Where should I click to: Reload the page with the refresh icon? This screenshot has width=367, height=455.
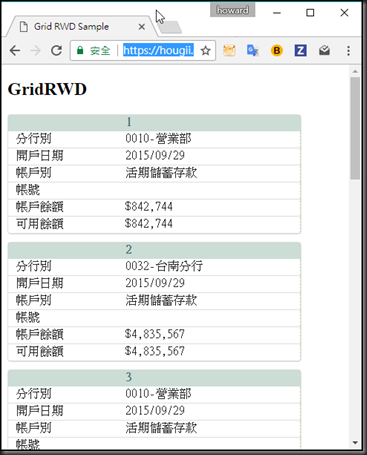point(56,51)
